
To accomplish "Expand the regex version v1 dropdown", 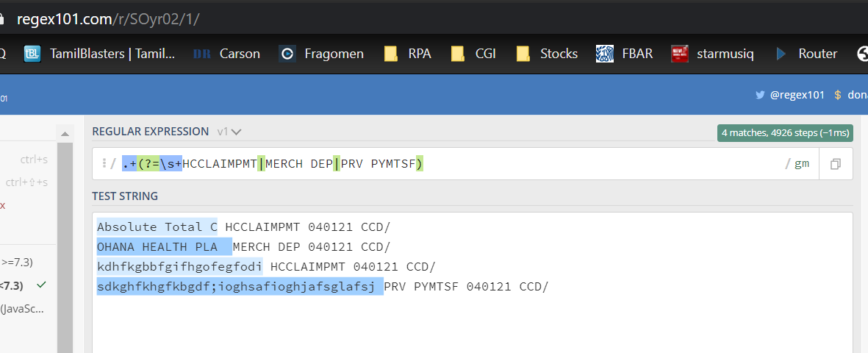I will [229, 132].
